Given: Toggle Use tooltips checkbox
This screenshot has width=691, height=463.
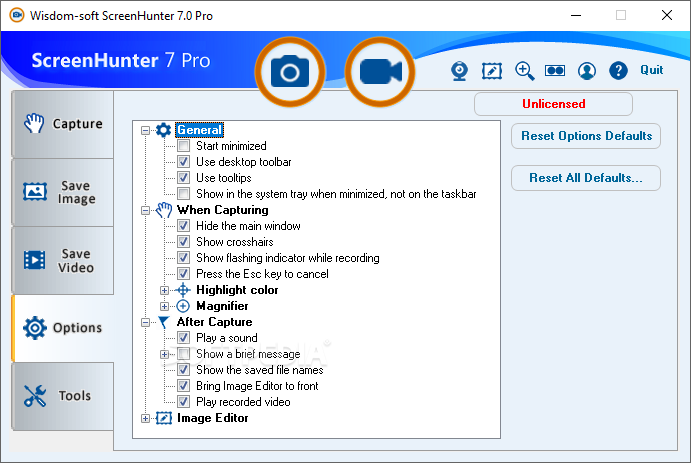Looking at the screenshot, I should 183,178.
